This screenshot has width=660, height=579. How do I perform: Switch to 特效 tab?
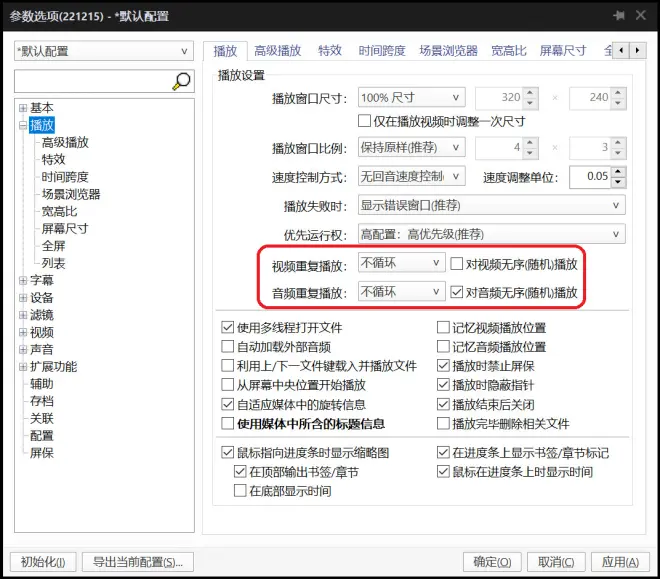coord(330,51)
